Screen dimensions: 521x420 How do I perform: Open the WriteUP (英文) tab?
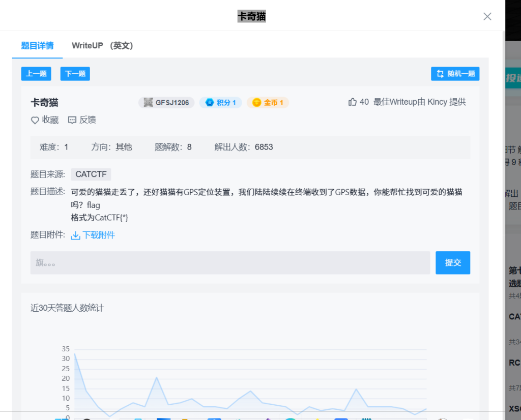coord(102,46)
